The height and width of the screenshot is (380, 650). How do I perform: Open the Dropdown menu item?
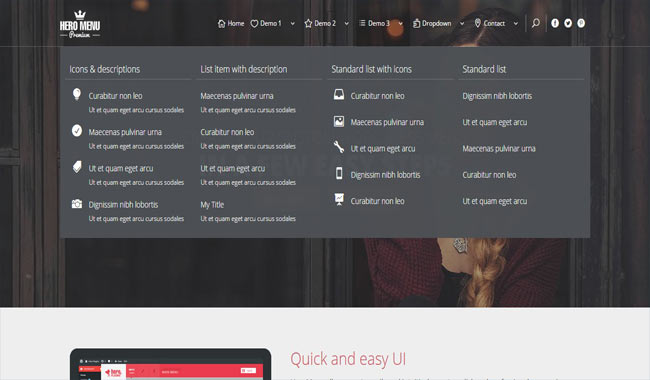(436, 24)
